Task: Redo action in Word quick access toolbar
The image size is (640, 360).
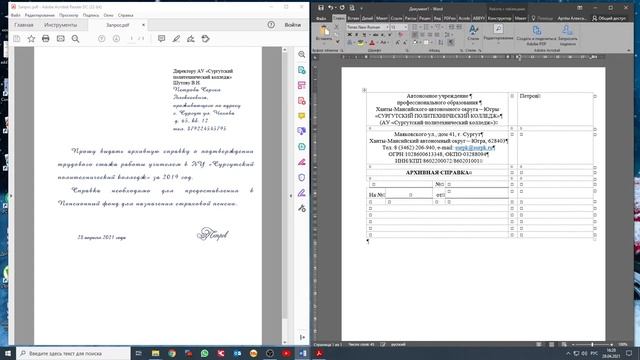Action: [342, 8]
